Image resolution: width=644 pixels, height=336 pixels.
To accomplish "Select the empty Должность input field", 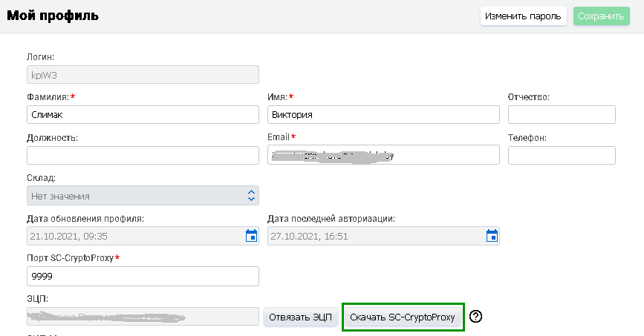I will pyautogui.click(x=143, y=155).
